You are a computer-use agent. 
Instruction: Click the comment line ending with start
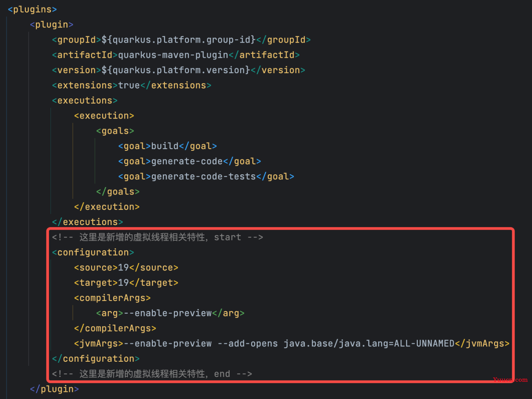[x=157, y=237]
